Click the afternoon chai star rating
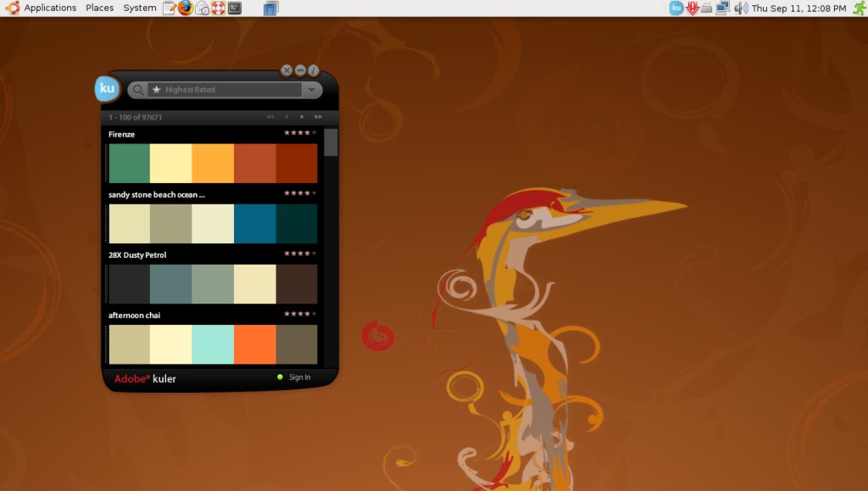 point(300,314)
